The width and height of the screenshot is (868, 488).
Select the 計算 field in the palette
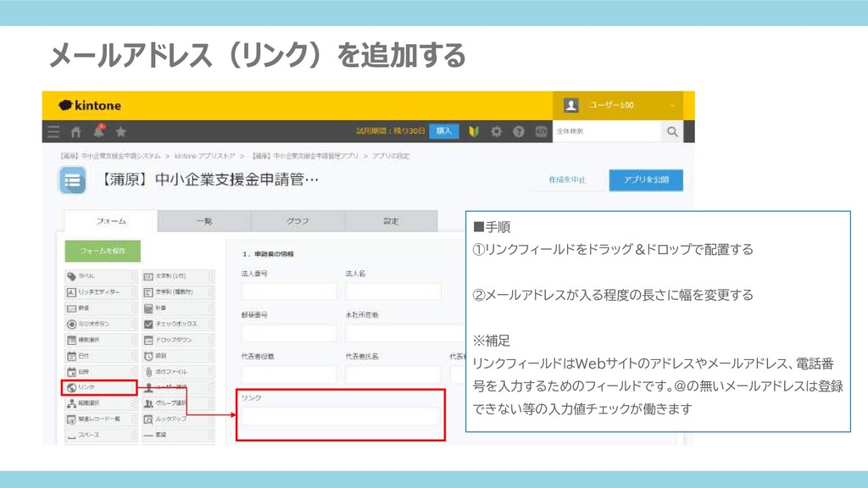pos(178,308)
